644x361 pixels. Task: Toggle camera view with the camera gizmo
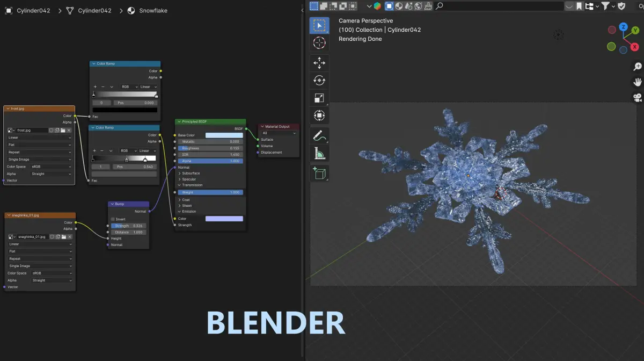(638, 98)
